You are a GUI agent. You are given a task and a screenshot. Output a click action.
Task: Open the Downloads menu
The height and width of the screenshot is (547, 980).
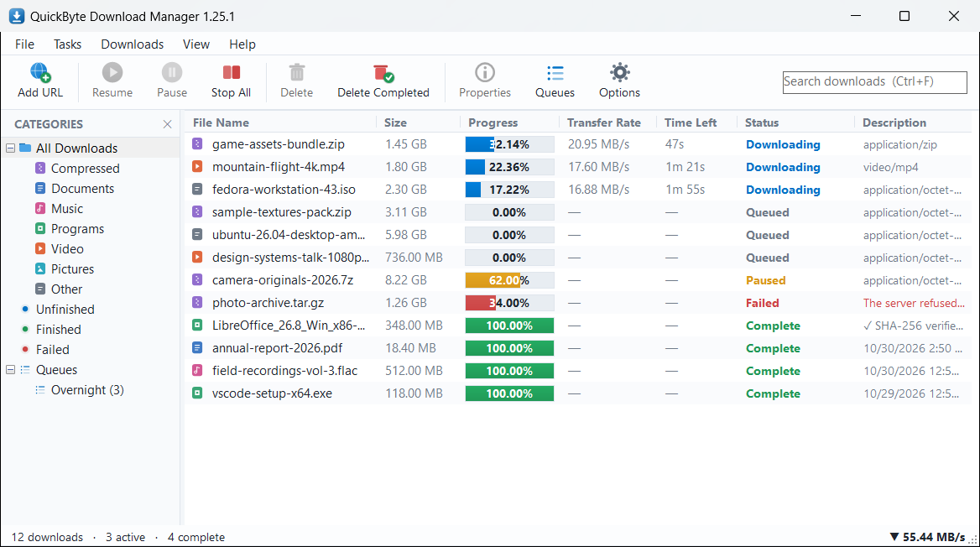click(x=133, y=44)
